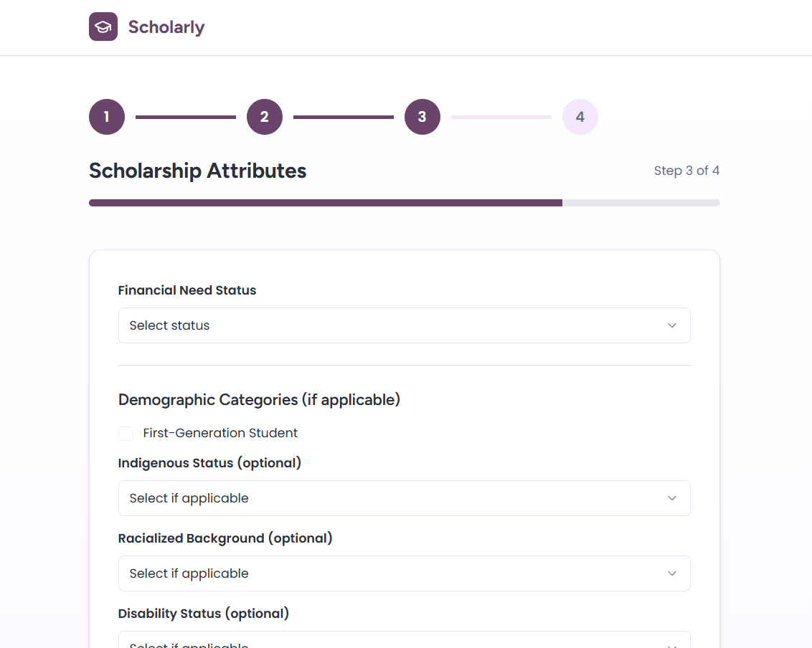Screen dimensions: 812x648
Task: Open the Racialized Background dropdown
Action: [x=404, y=573]
